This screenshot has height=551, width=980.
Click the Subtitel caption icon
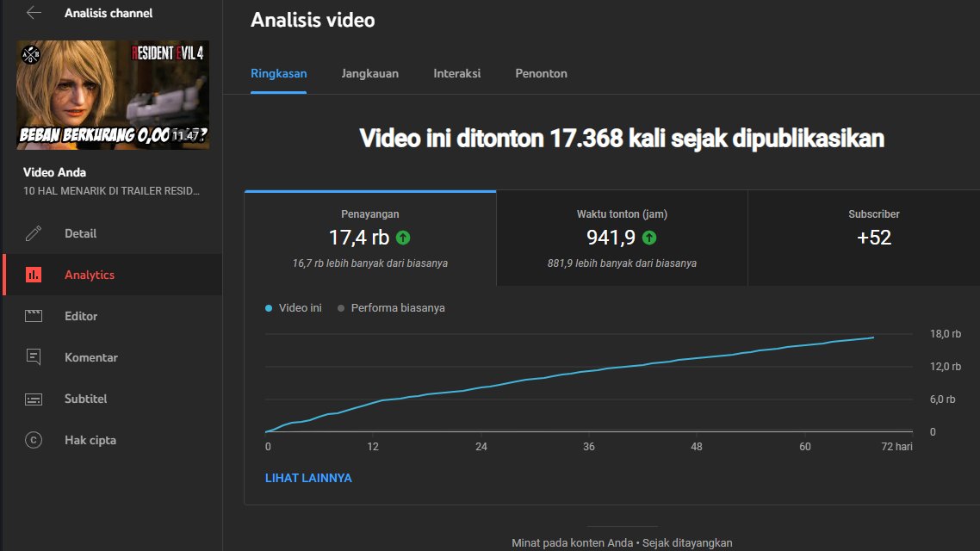pyautogui.click(x=33, y=399)
